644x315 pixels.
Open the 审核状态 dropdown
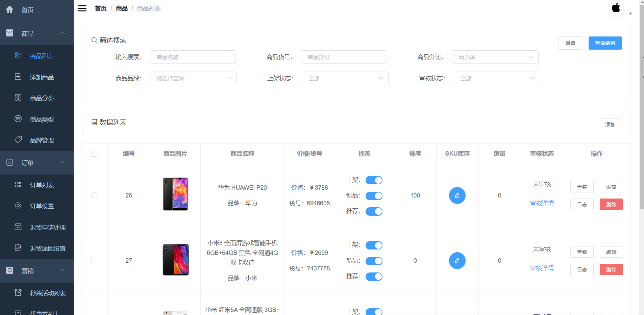[497, 78]
